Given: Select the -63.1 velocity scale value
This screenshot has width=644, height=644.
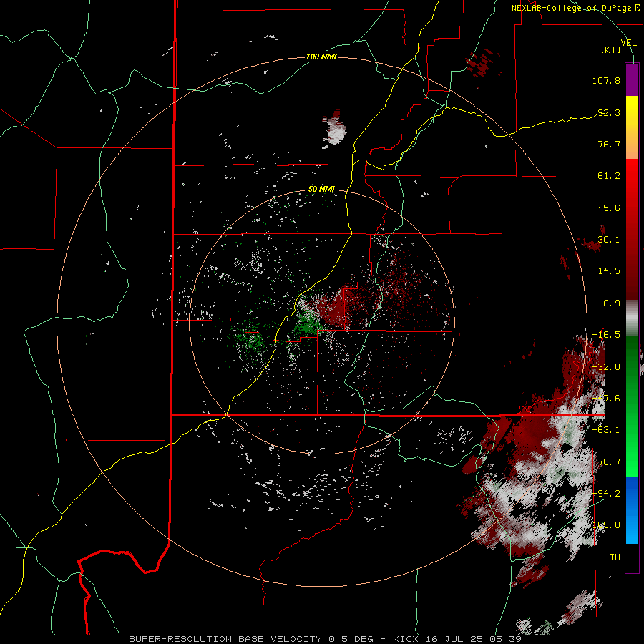Looking at the screenshot, I should click(x=606, y=430).
